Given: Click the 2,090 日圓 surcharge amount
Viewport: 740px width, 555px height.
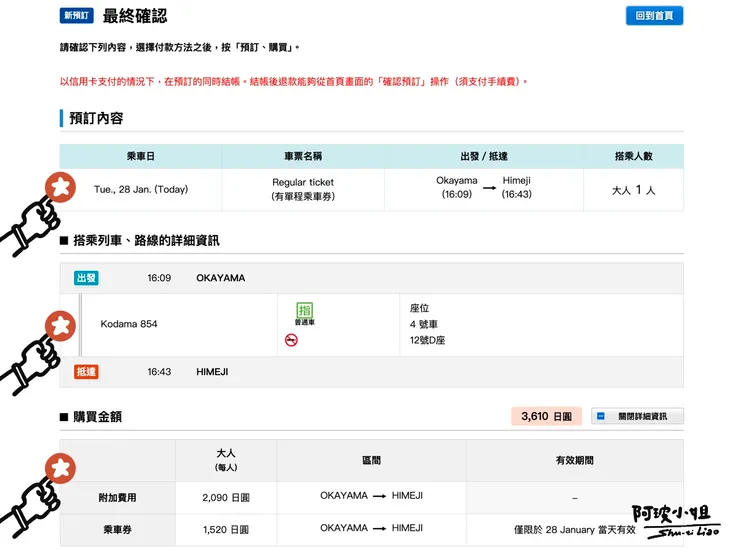Looking at the screenshot, I should [226, 498].
